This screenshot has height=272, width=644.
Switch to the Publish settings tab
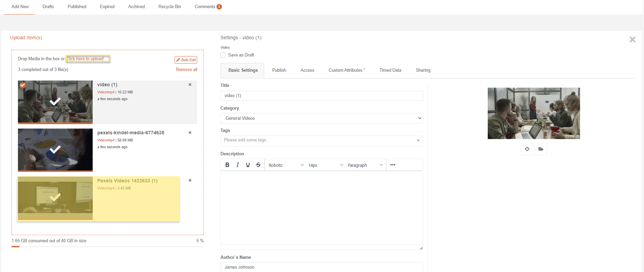279,70
